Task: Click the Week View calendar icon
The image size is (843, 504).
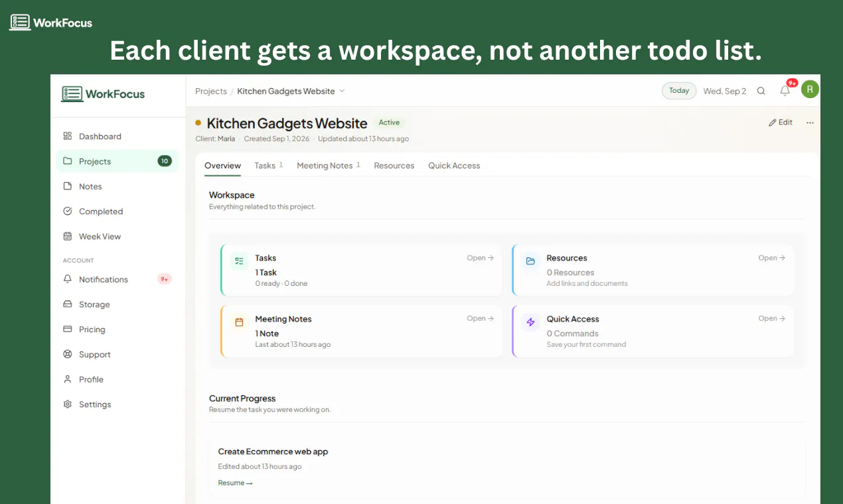Action: [x=67, y=236]
